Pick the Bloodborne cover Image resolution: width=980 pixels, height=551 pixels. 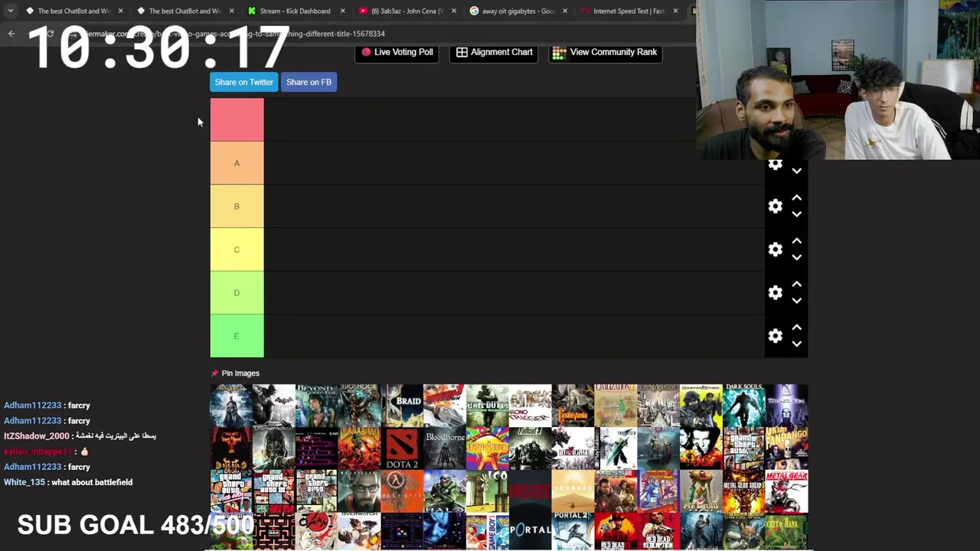[445, 448]
